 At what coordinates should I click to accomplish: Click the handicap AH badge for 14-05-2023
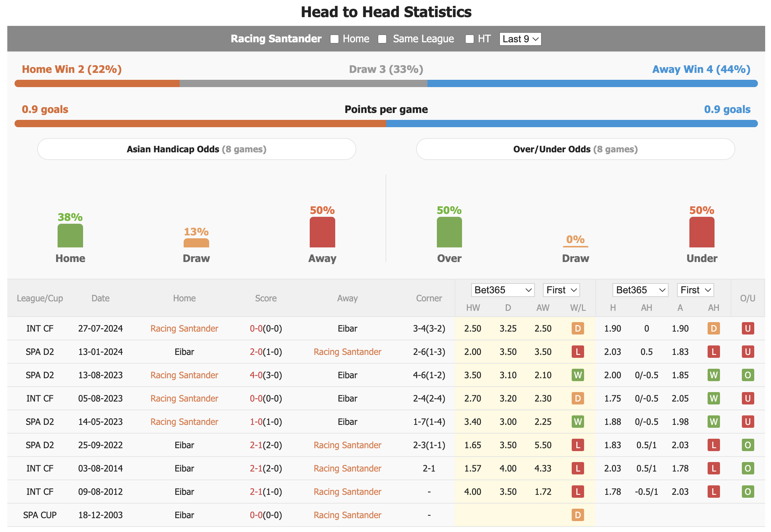(714, 422)
